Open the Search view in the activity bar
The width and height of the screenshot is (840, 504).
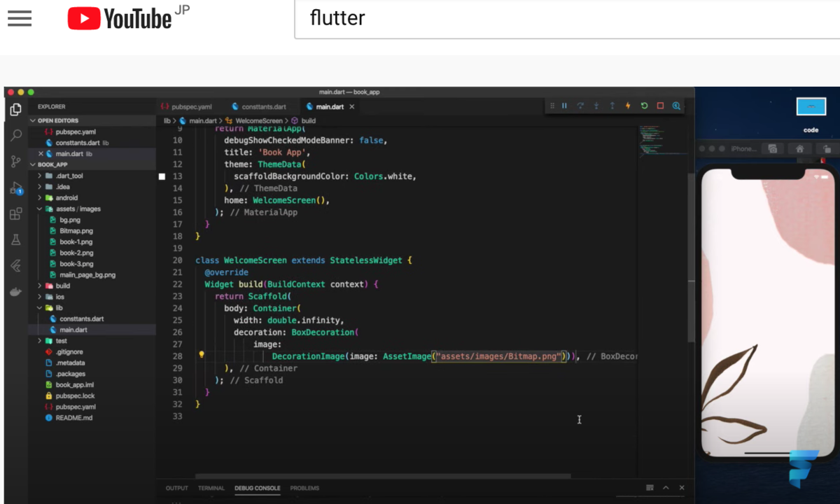click(x=15, y=135)
